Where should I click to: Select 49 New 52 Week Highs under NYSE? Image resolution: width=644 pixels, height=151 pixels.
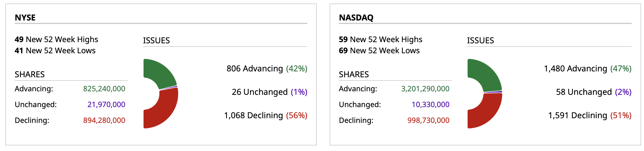pos(56,40)
